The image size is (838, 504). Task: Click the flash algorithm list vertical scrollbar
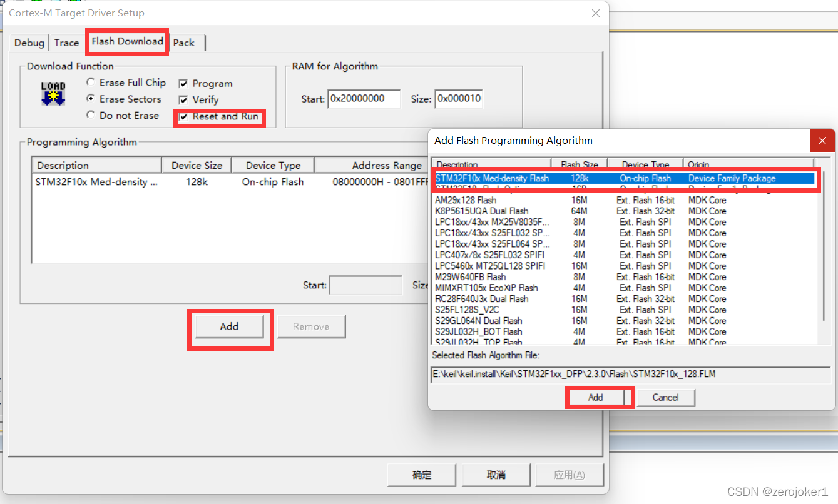823,250
